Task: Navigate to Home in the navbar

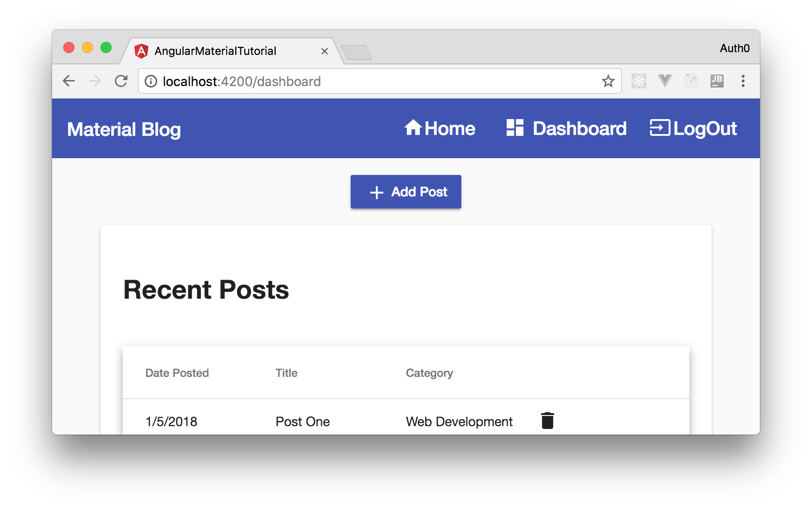Action: point(440,128)
